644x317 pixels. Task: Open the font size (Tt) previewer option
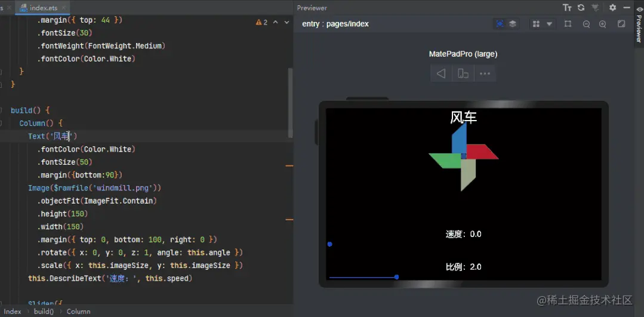pyautogui.click(x=567, y=8)
